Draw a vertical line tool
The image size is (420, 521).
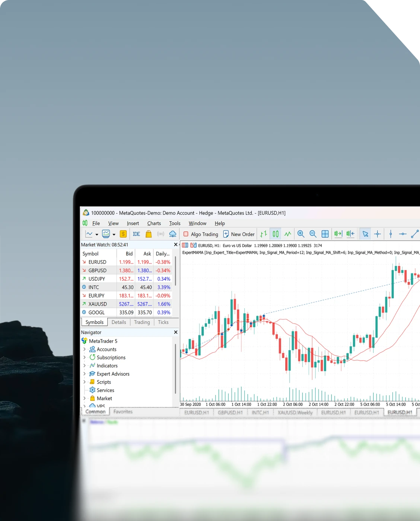tap(391, 234)
